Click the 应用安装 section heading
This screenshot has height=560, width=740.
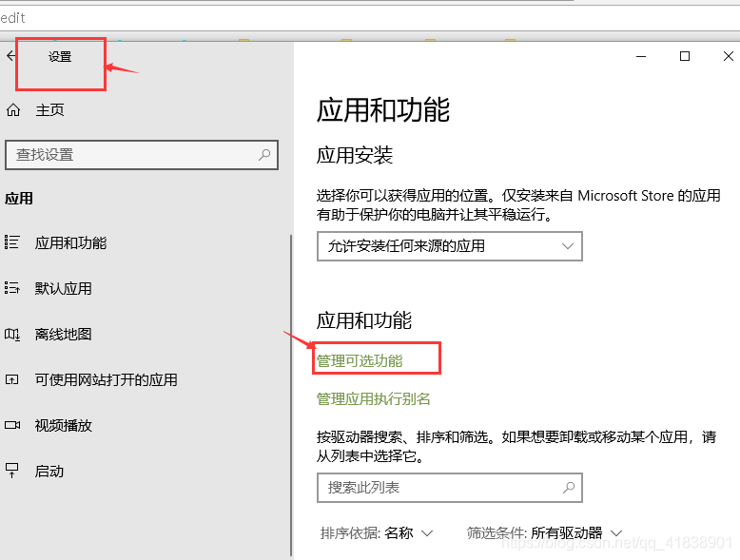(355, 155)
